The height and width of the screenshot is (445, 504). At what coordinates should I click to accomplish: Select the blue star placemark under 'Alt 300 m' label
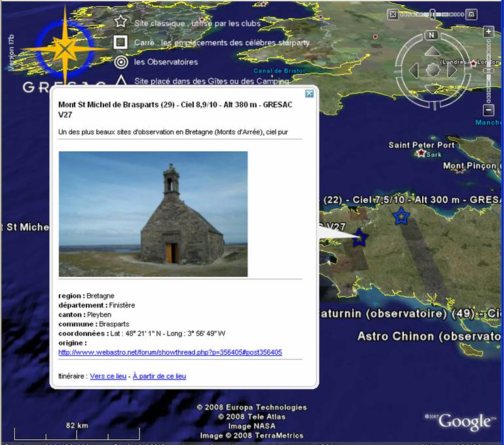click(x=401, y=216)
